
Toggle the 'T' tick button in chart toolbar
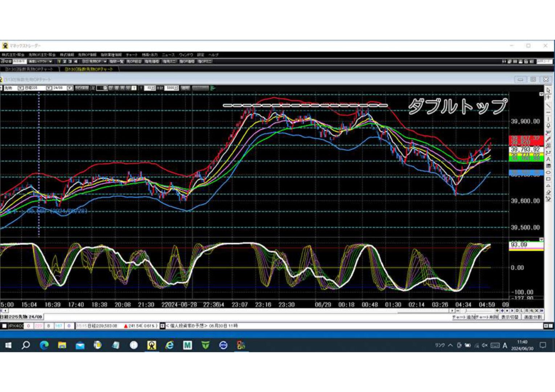point(134,88)
